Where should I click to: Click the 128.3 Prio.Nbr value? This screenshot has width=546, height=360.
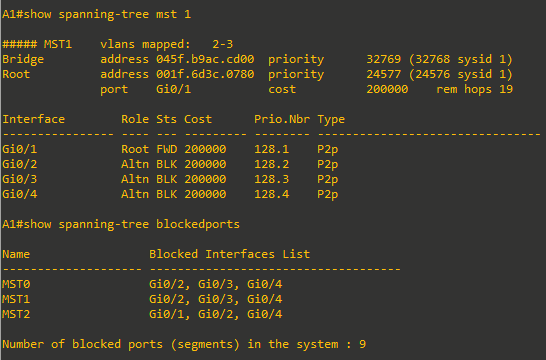click(x=272, y=179)
